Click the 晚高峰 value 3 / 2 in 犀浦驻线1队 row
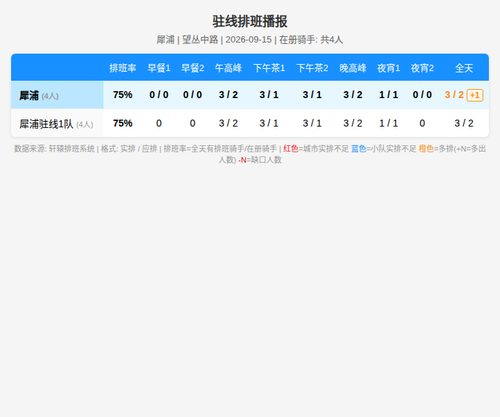Image resolution: width=500 pixels, height=417 pixels. pos(353,123)
